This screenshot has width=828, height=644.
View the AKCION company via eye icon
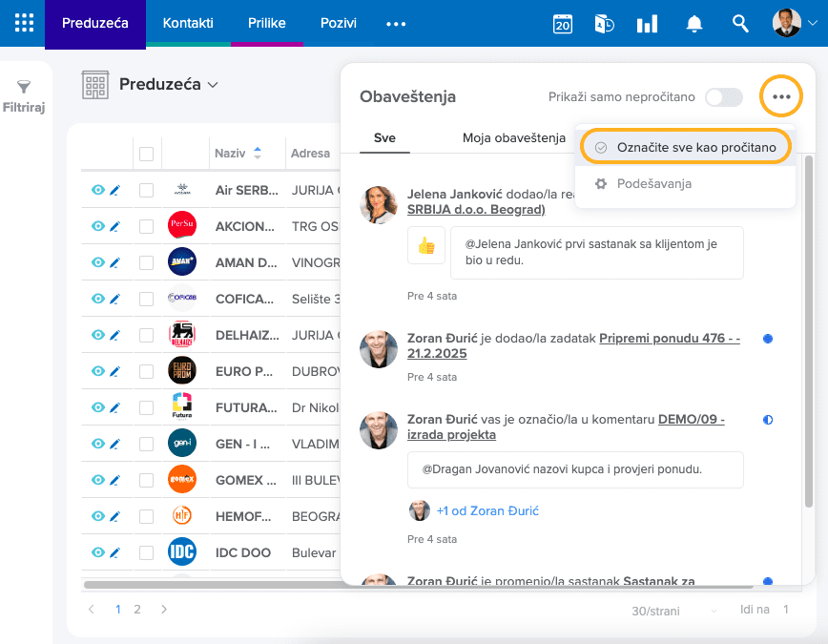(97, 226)
